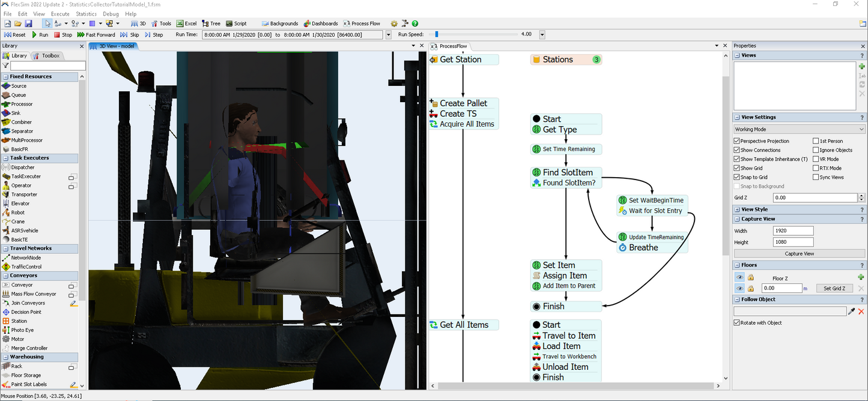The image size is (868, 401).
Task: Save the model with the floppy disk icon
Action: [x=28, y=23]
